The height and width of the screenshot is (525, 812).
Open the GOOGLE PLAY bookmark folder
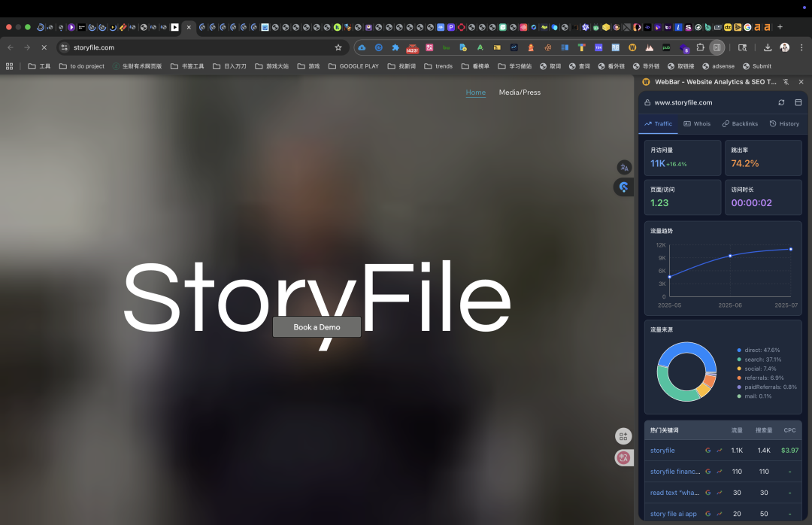click(x=353, y=66)
